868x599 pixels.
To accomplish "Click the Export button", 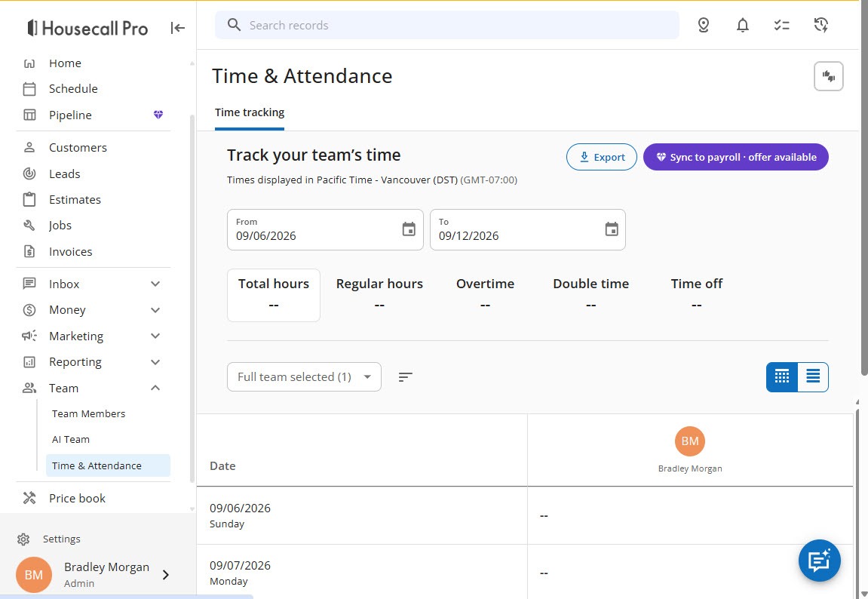I will [x=602, y=157].
